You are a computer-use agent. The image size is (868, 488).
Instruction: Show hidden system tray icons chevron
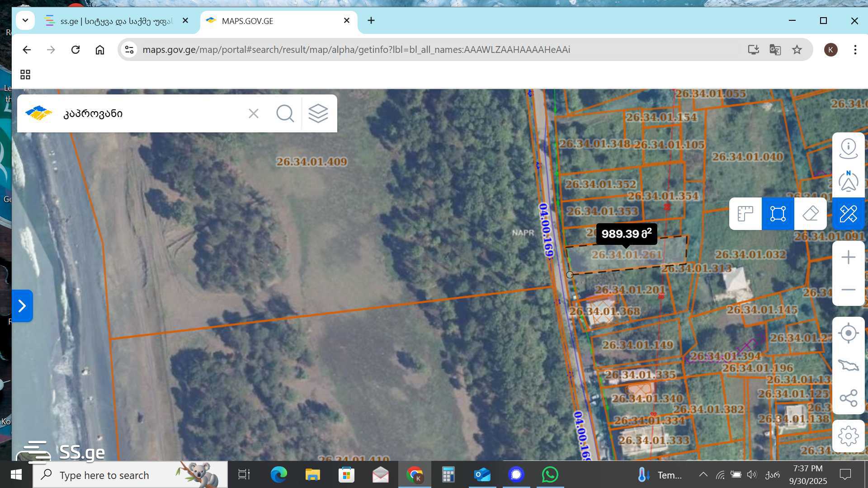click(x=703, y=475)
